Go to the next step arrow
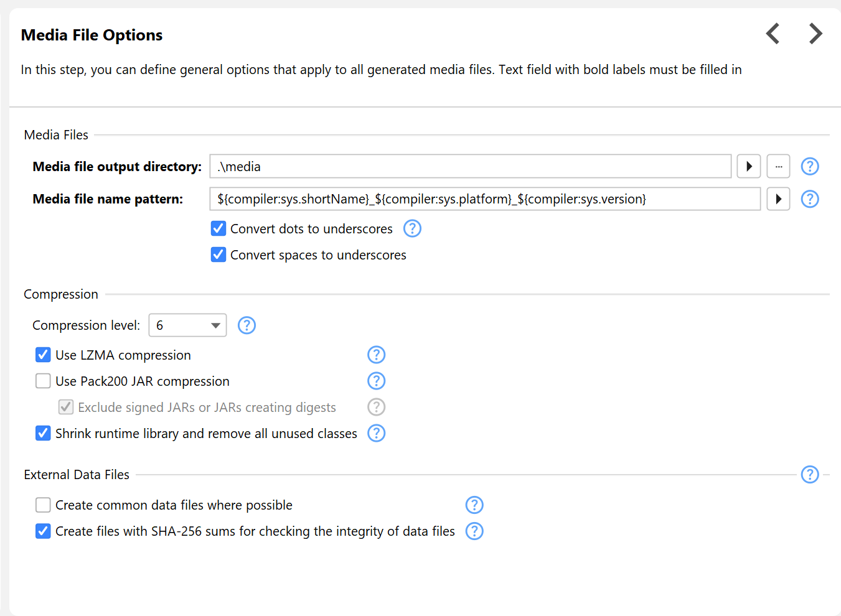 (815, 34)
